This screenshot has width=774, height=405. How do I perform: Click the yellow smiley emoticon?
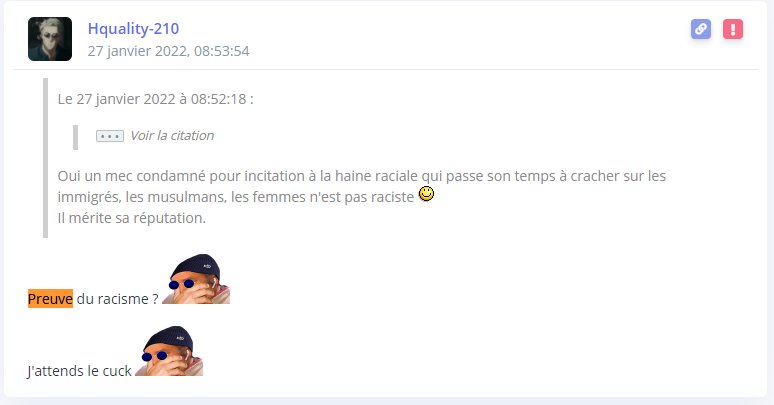click(426, 194)
